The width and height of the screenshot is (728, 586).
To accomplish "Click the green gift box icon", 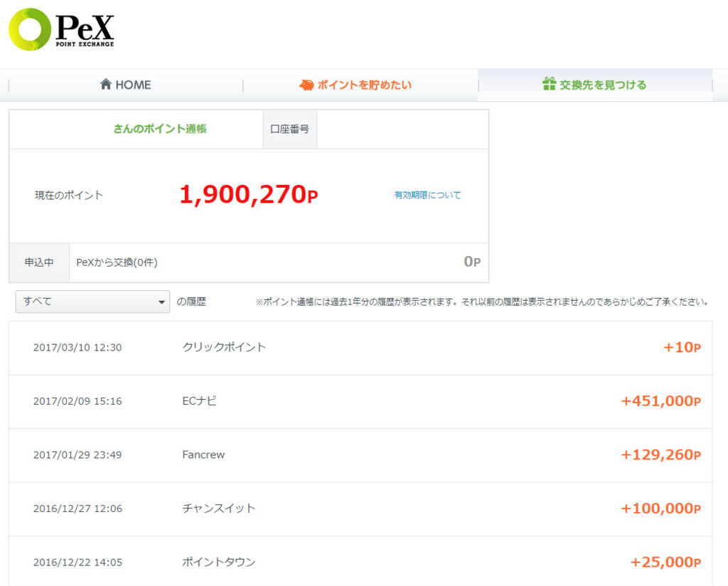I will (x=549, y=85).
